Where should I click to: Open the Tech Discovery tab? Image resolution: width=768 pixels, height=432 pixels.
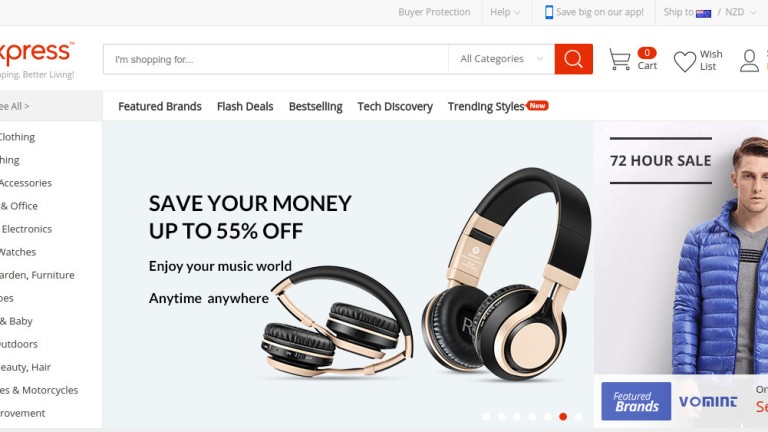(395, 106)
